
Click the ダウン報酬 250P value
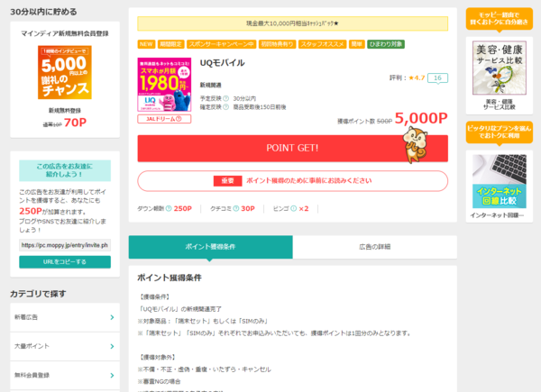pos(182,208)
